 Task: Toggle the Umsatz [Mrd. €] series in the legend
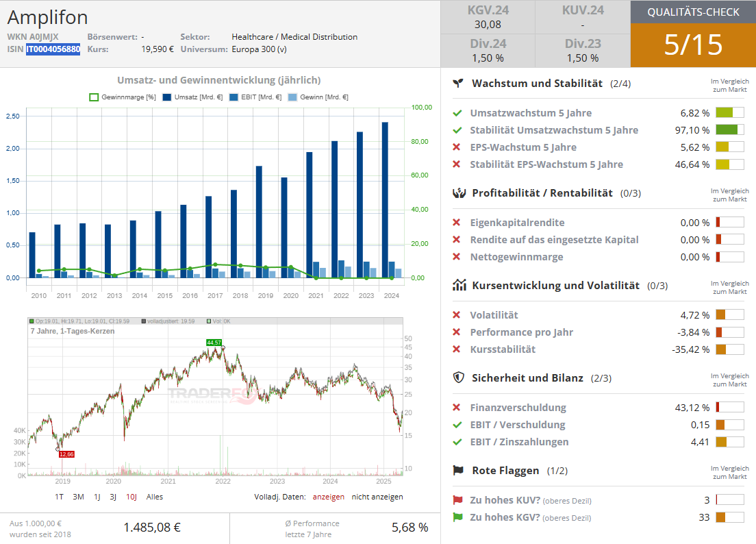pos(192,97)
